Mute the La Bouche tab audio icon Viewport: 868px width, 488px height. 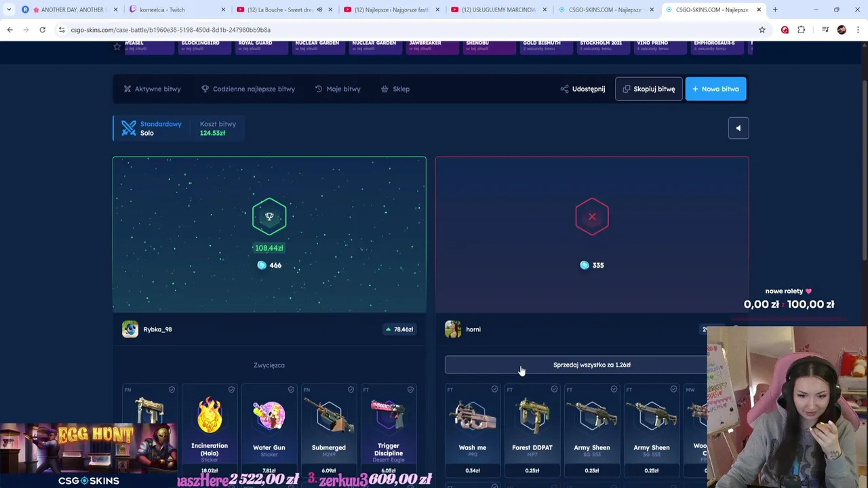pyautogui.click(x=319, y=9)
